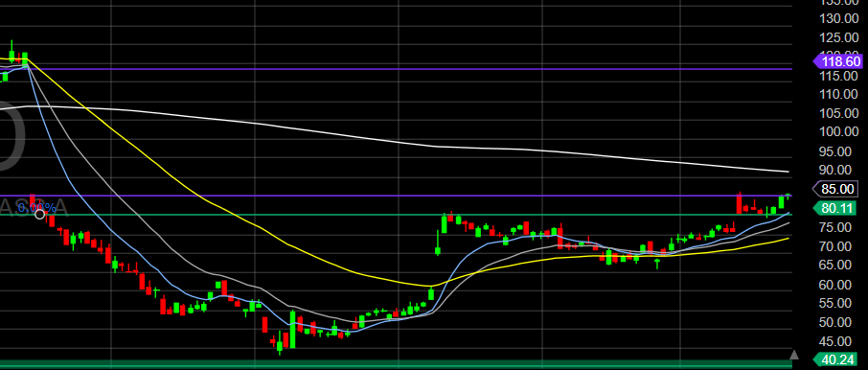Click the purple 118.60 price label
The image size is (868, 370).
pyautogui.click(x=837, y=61)
